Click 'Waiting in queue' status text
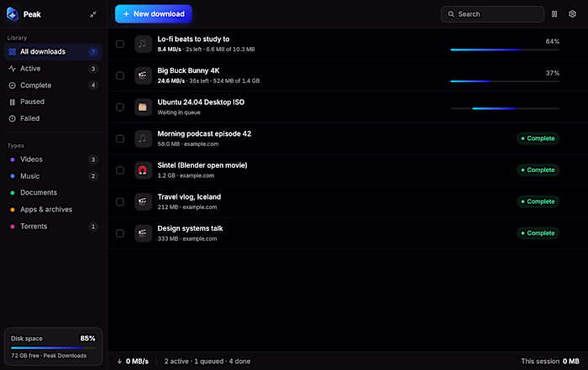This screenshot has width=588, height=370. pos(179,112)
